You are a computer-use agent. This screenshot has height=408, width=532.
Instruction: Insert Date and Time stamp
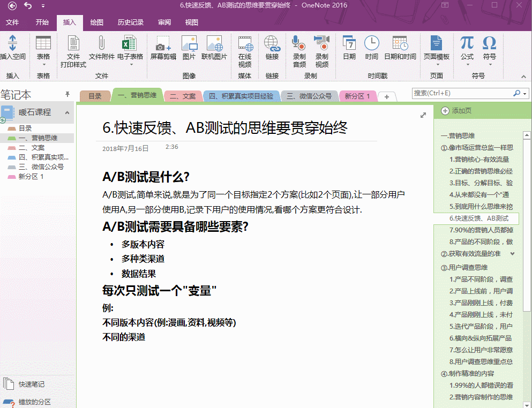(400, 48)
